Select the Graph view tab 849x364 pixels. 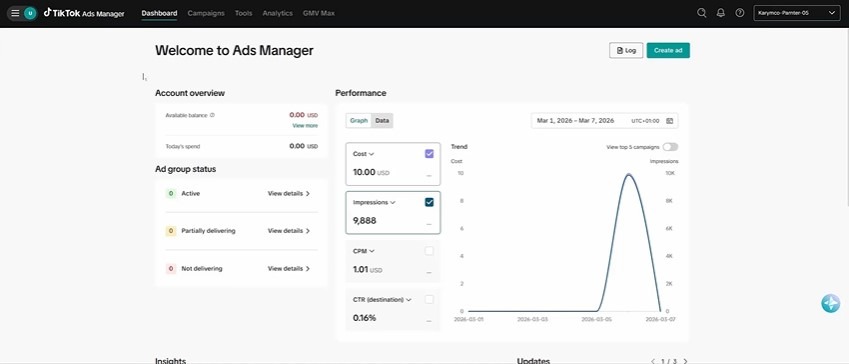pyautogui.click(x=358, y=121)
